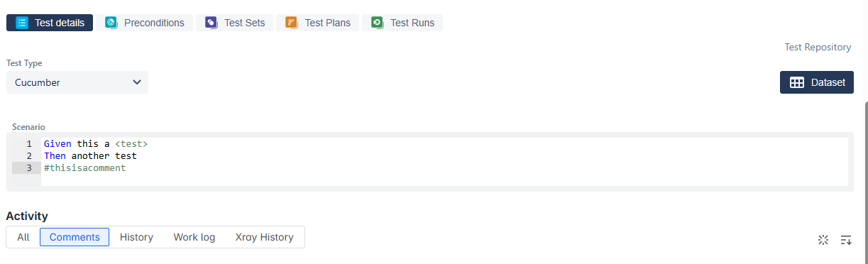Toggle activity sort order icon

point(846,240)
